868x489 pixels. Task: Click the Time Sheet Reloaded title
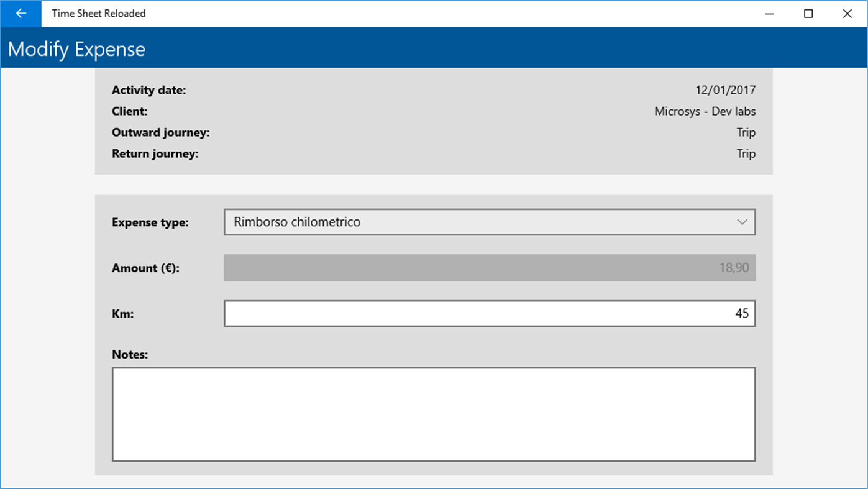pos(98,13)
